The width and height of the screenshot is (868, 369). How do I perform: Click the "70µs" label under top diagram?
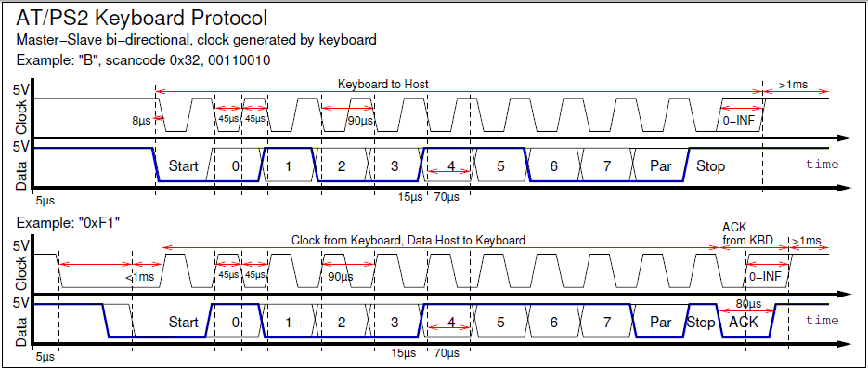click(x=447, y=197)
